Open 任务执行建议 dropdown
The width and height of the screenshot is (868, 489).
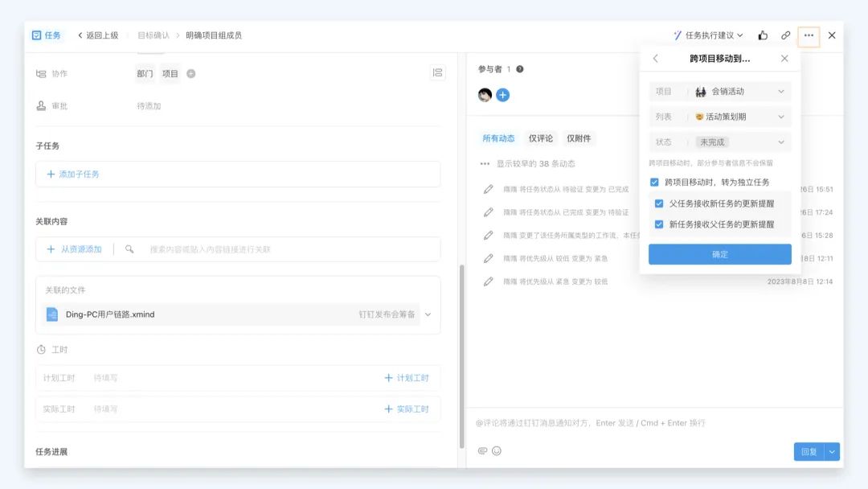[708, 35]
